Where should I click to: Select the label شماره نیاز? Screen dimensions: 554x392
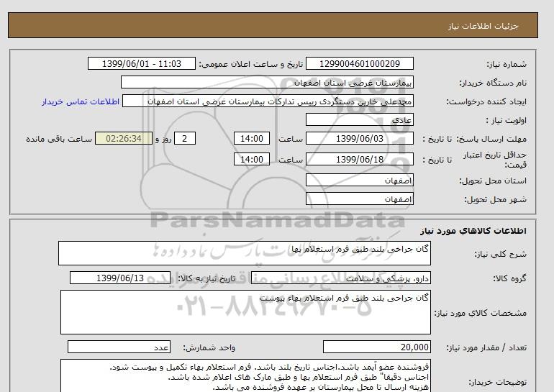click(507, 64)
